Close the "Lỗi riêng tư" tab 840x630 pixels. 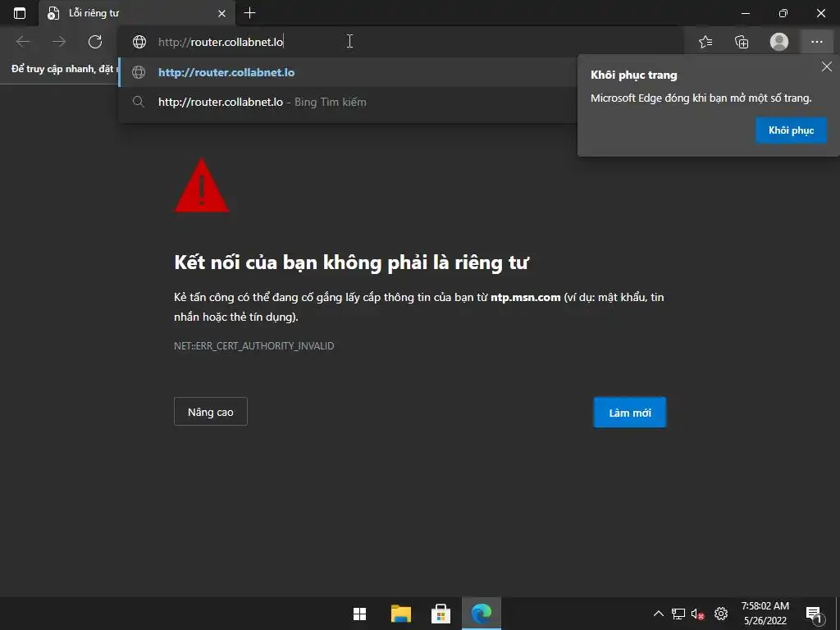(x=221, y=13)
